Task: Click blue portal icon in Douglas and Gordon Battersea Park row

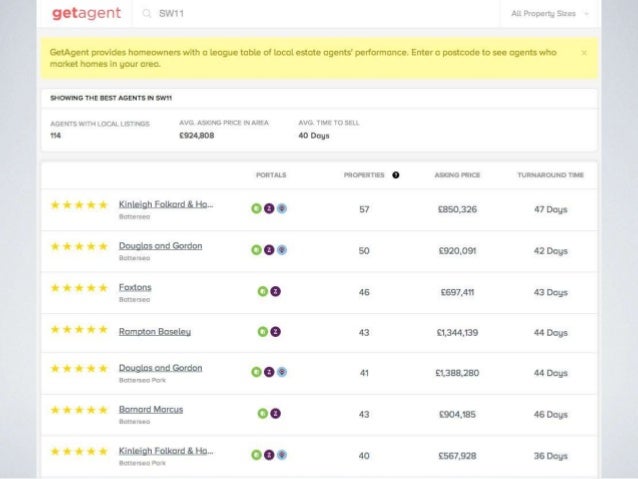Action: click(x=283, y=372)
